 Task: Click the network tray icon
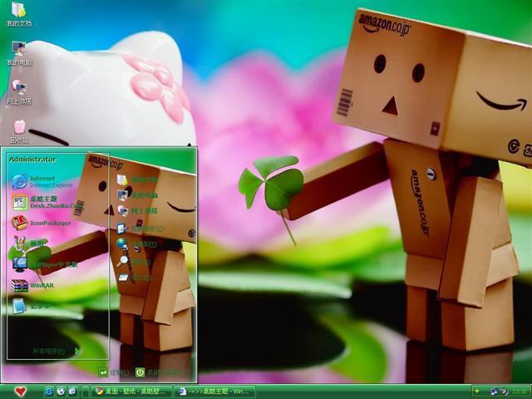(494, 392)
